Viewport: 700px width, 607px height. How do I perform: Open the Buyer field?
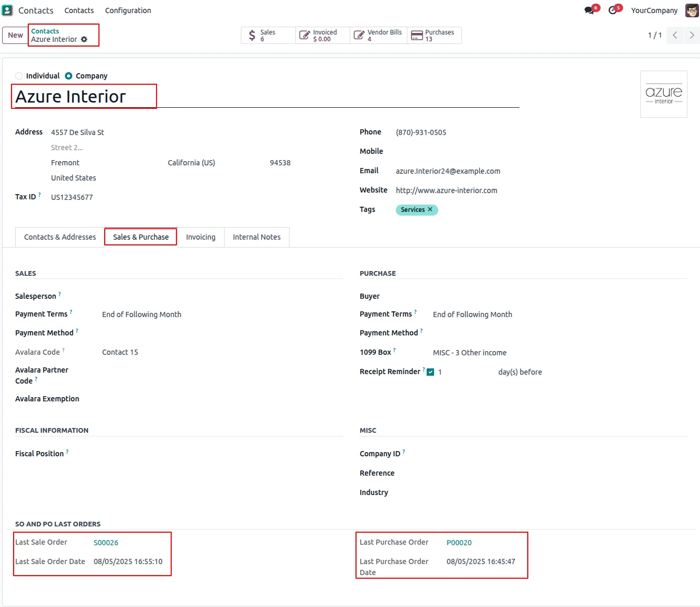(x=560, y=296)
